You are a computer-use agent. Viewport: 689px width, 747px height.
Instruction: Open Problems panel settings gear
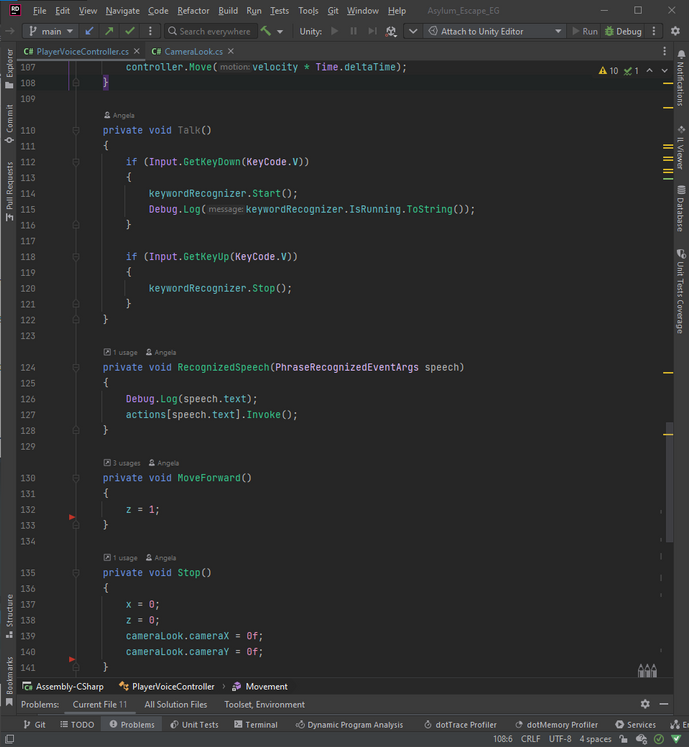click(x=645, y=704)
